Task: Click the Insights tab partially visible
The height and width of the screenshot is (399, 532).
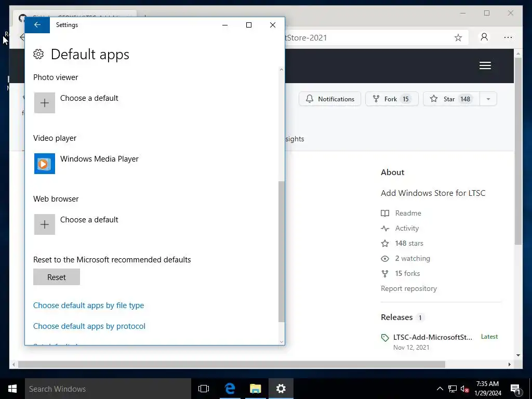Action: pos(295,139)
